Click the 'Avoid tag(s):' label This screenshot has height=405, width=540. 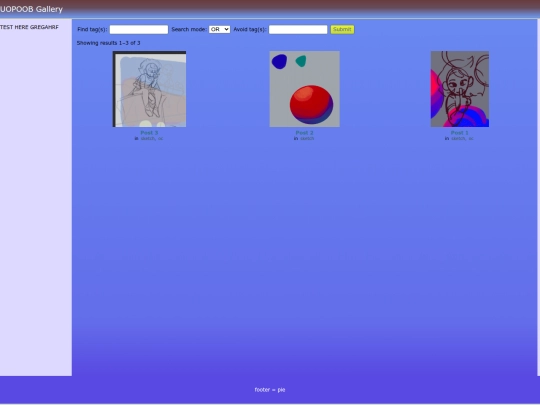[250, 30]
